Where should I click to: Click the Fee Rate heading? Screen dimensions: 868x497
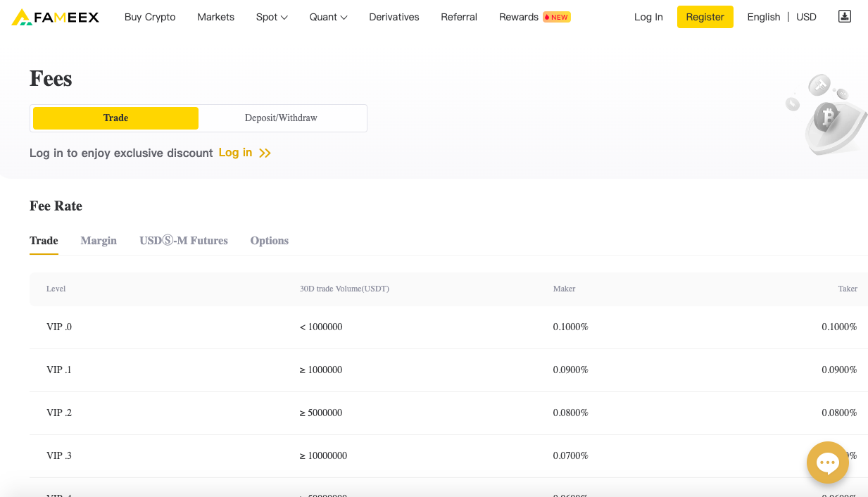click(x=56, y=206)
